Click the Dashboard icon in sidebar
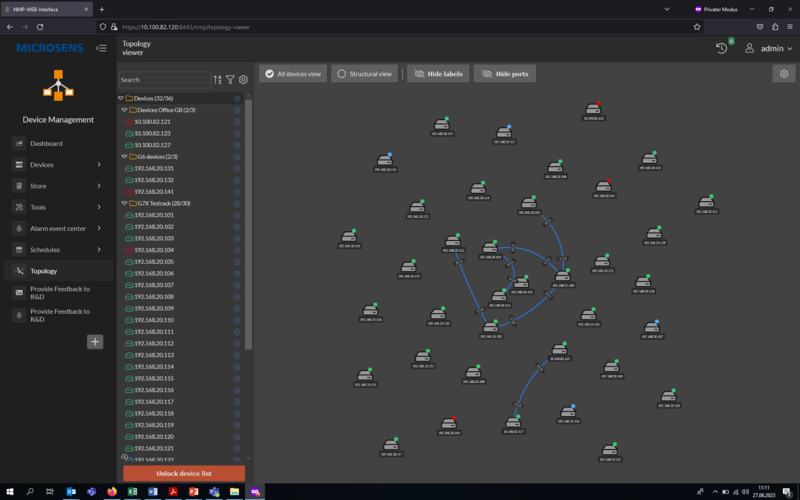The width and height of the screenshot is (800, 500). (19, 143)
